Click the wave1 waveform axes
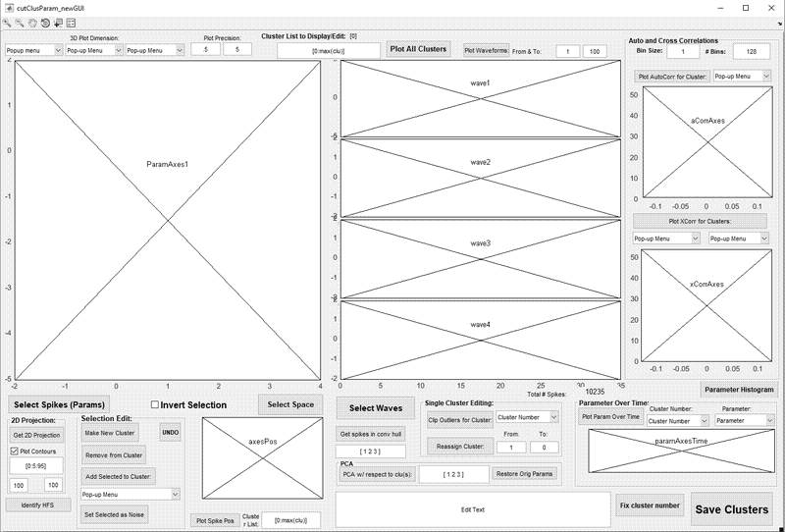The height and width of the screenshot is (532, 785). [481, 99]
